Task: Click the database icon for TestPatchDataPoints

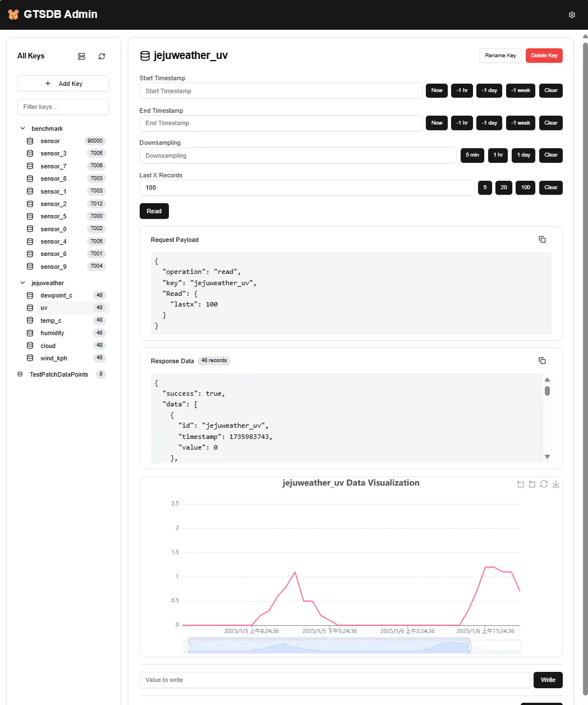Action: pyautogui.click(x=20, y=374)
